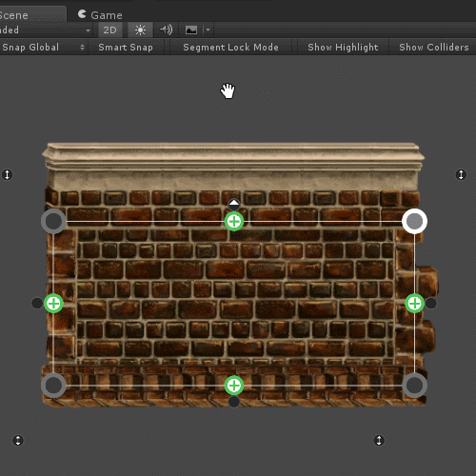
Task: Click Show Highlight button
Action: 343,48
